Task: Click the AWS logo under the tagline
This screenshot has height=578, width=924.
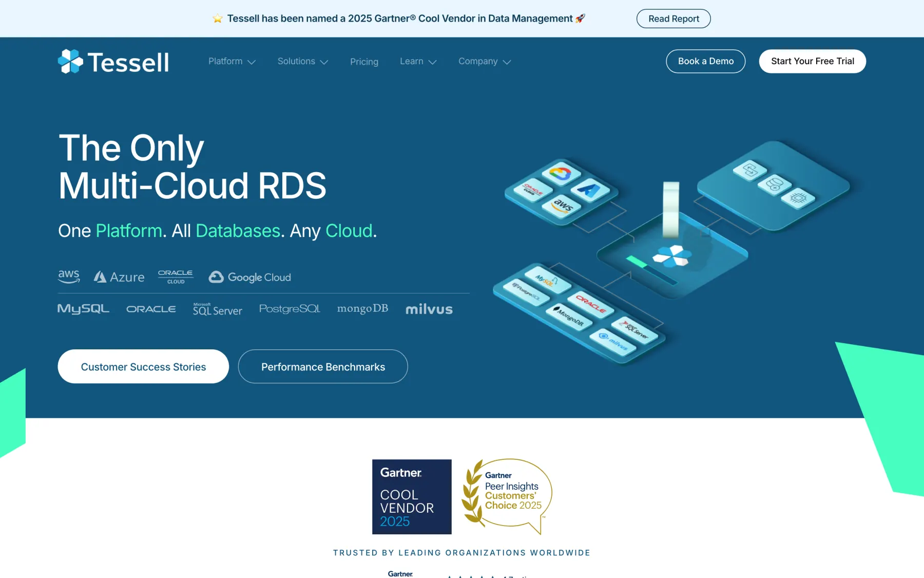Action: 69,276
